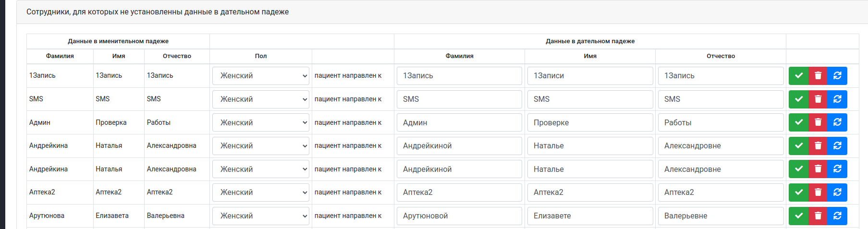Regenerate the dative forms for Арутюнова
Viewport: 868px width, 229px height.
pyautogui.click(x=837, y=216)
